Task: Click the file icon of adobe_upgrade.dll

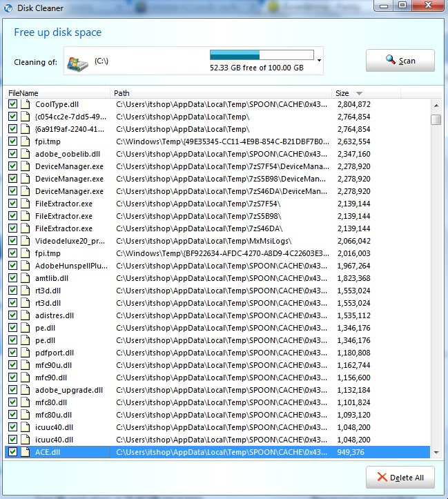Action: (25, 389)
